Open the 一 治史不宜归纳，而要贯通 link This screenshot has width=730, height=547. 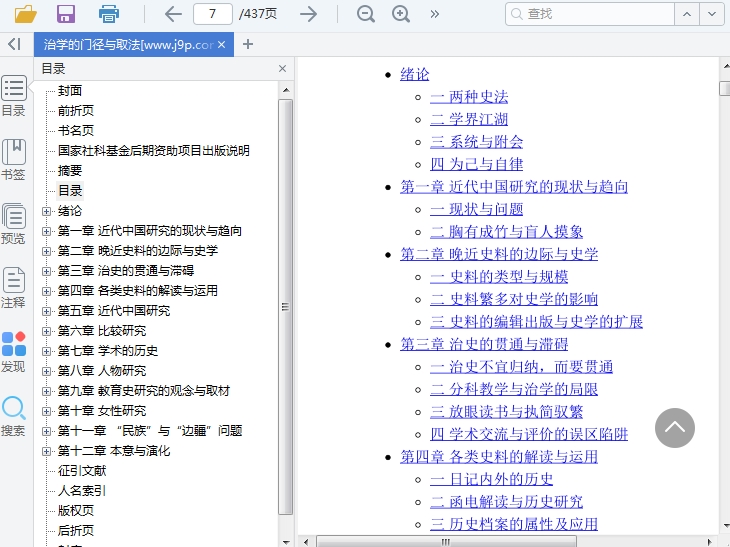coord(521,366)
